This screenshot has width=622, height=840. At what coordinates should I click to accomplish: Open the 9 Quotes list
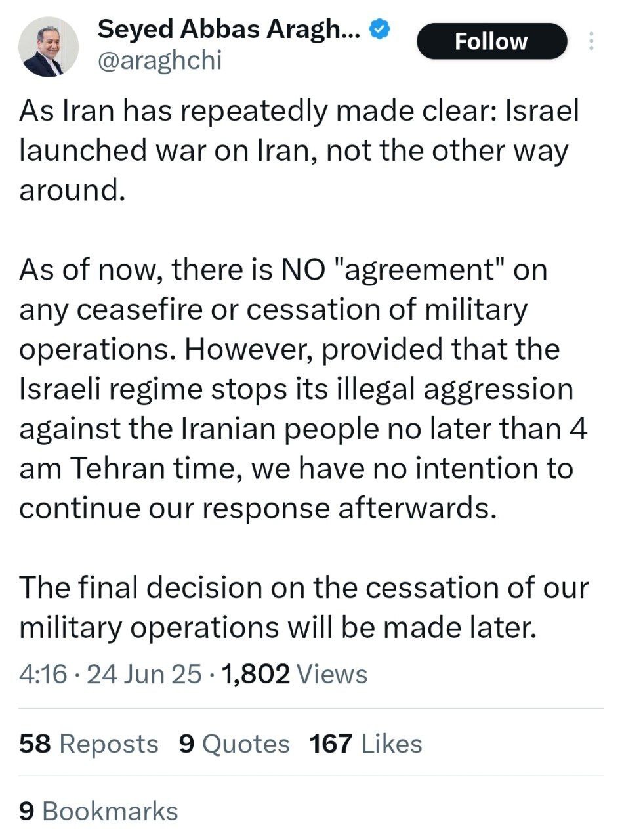[234, 744]
